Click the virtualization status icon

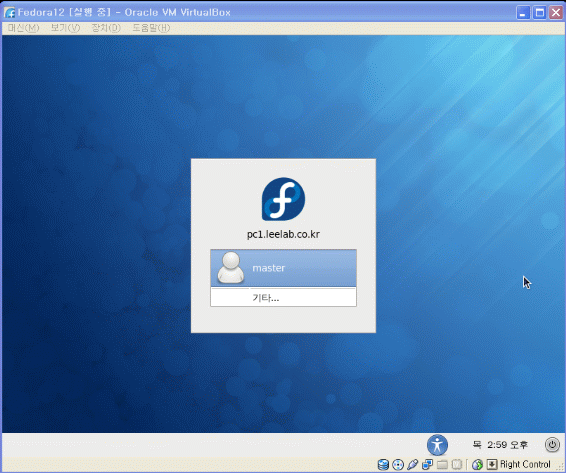(457, 464)
